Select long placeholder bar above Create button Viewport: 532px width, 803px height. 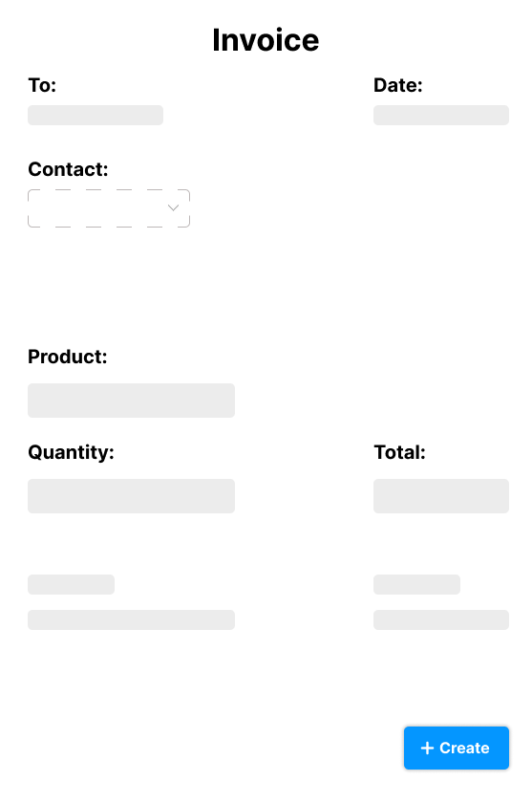[441, 619]
